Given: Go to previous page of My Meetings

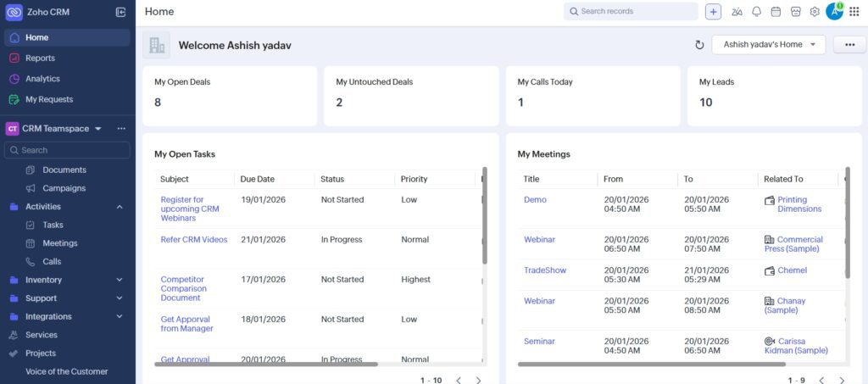Looking at the screenshot, I should [x=821, y=380].
